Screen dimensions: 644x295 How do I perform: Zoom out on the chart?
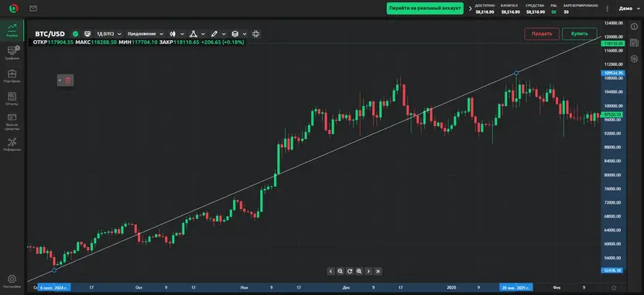click(x=340, y=271)
